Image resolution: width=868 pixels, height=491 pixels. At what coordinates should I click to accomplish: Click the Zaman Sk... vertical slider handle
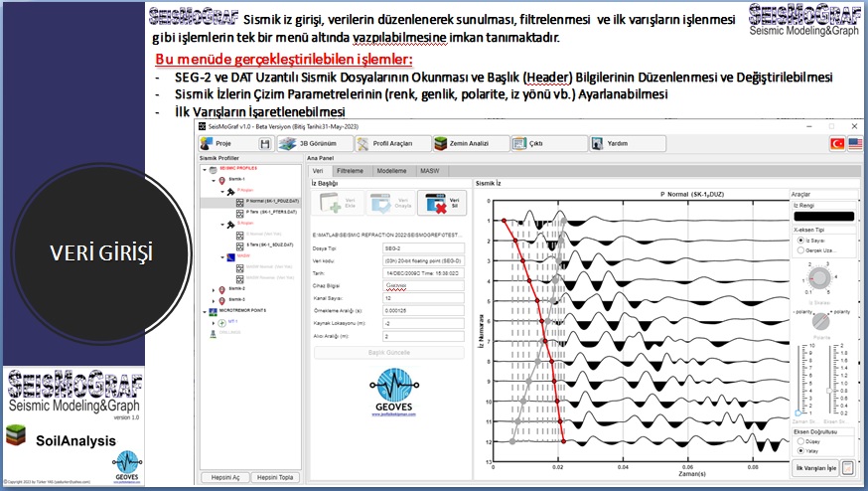point(798,412)
